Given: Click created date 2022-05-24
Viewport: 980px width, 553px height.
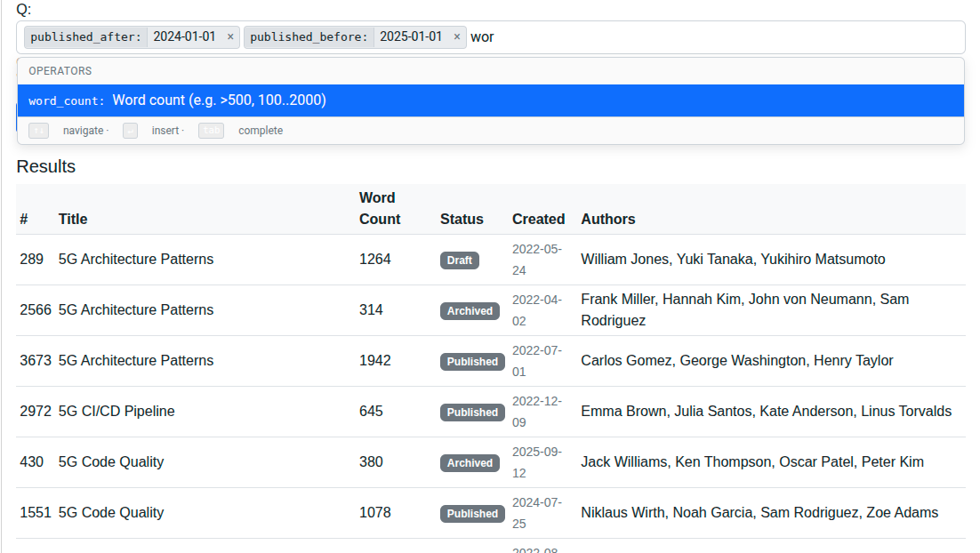Looking at the screenshot, I should point(537,260).
